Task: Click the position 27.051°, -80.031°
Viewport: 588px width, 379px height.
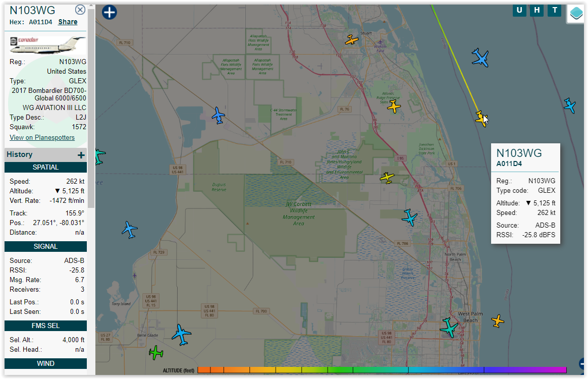Action: click(x=59, y=223)
